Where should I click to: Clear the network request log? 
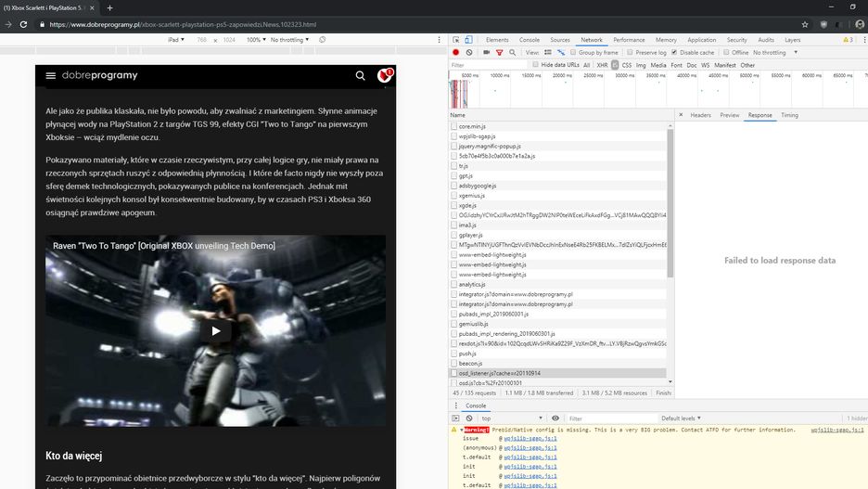469,53
